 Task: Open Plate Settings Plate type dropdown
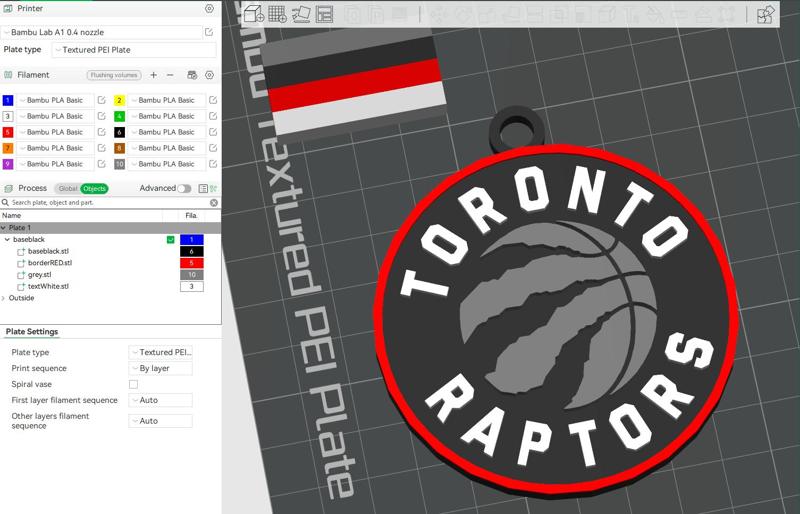click(x=160, y=352)
